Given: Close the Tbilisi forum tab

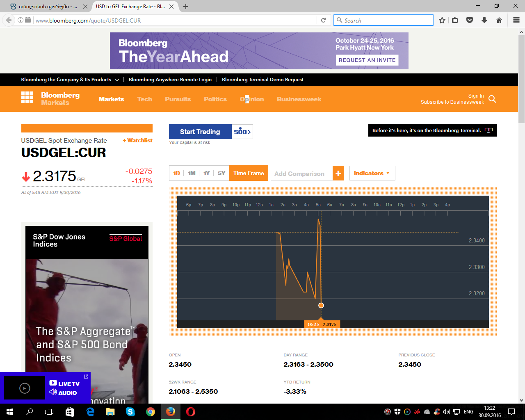Looking at the screenshot, I should pos(85,7).
